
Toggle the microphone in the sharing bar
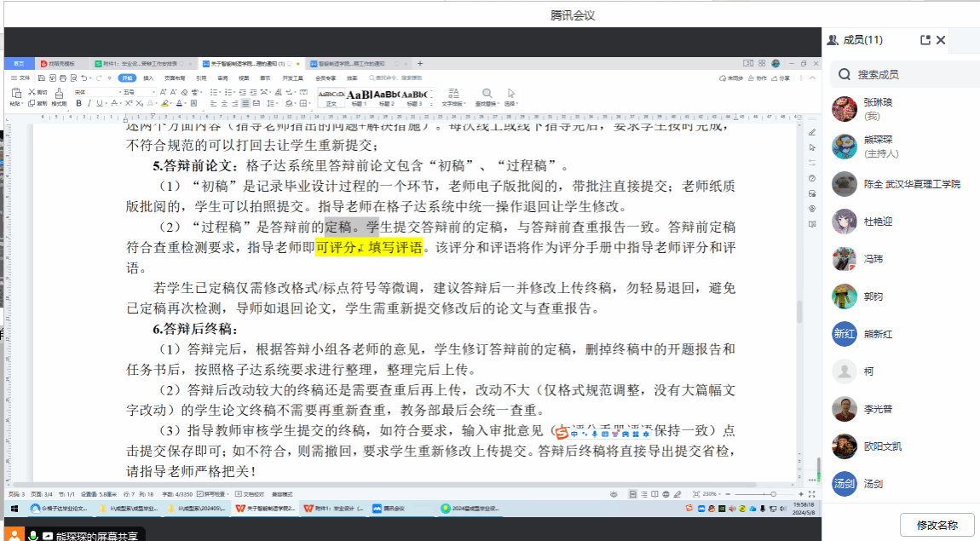(33, 535)
